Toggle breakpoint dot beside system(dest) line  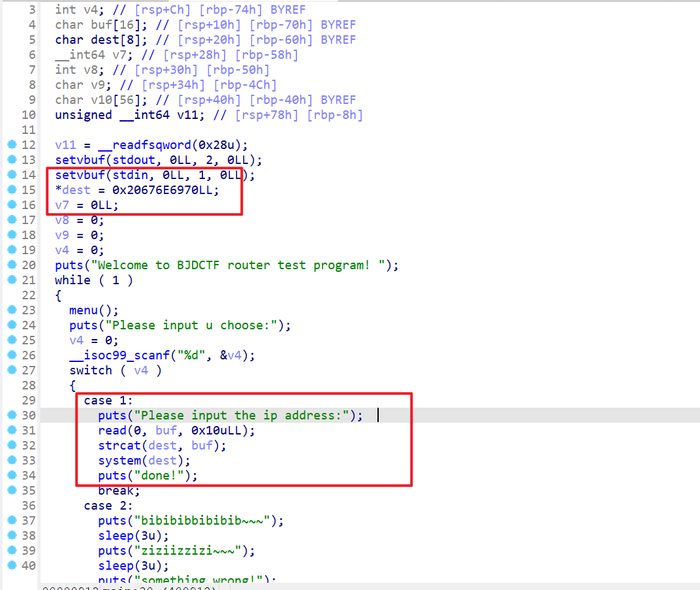11,461
